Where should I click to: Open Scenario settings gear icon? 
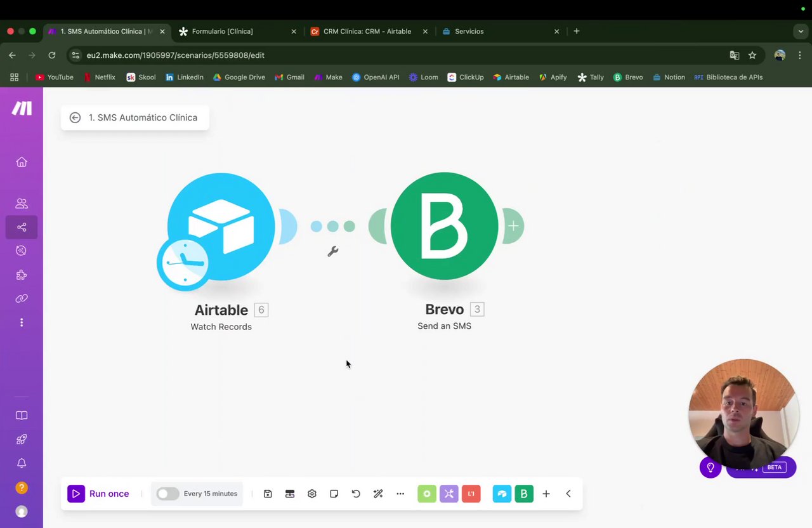(x=312, y=494)
